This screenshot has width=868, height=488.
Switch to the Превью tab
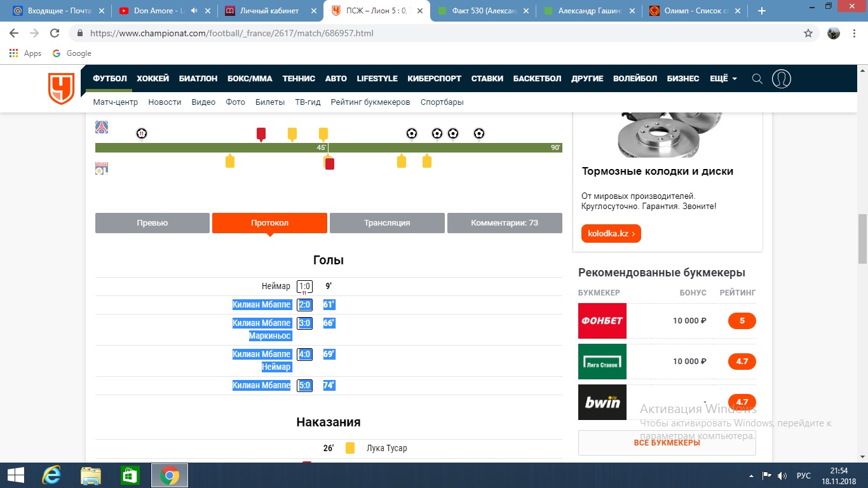[153, 223]
